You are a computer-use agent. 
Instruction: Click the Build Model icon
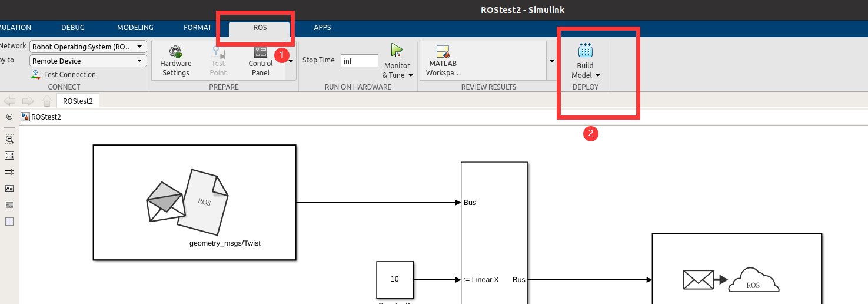(x=585, y=50)
